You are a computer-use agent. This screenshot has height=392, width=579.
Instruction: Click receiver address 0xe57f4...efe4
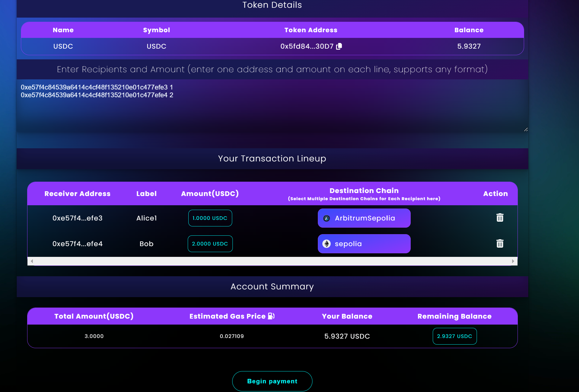point(78,244)
